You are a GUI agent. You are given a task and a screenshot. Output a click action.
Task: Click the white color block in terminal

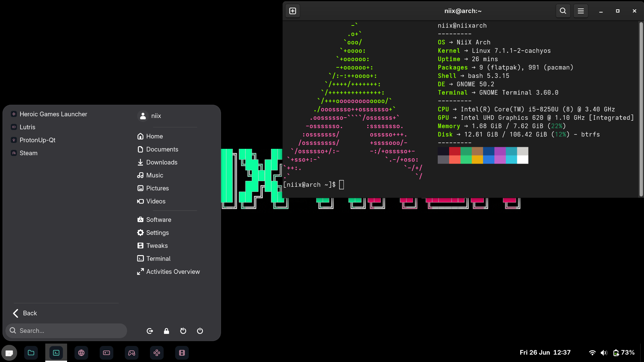[x=523, y=160]
